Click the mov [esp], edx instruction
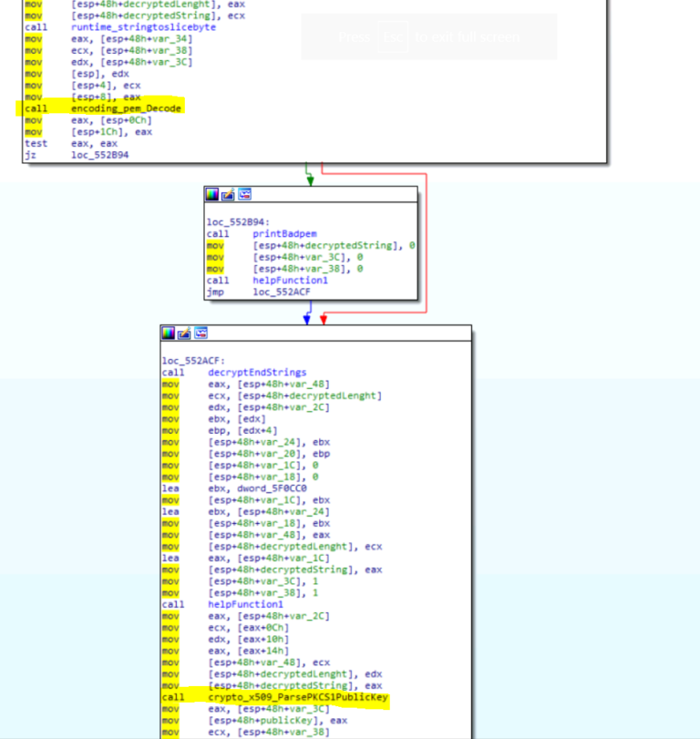The height and width of the screenshot is (739, 700). pos(77,74)
